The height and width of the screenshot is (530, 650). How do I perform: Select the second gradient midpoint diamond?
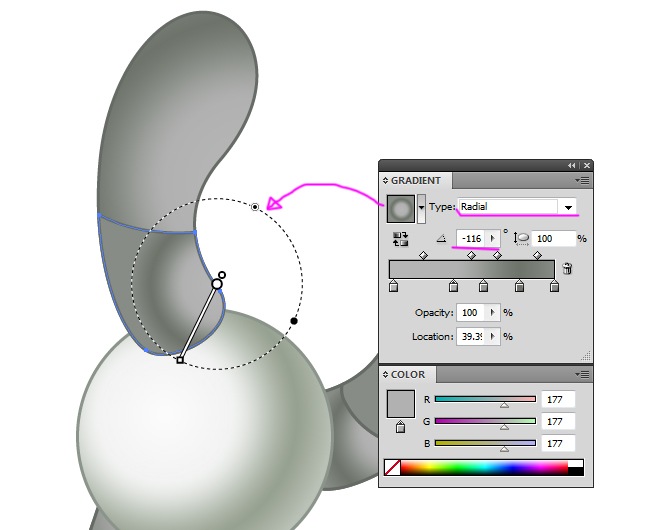(471, 255)
